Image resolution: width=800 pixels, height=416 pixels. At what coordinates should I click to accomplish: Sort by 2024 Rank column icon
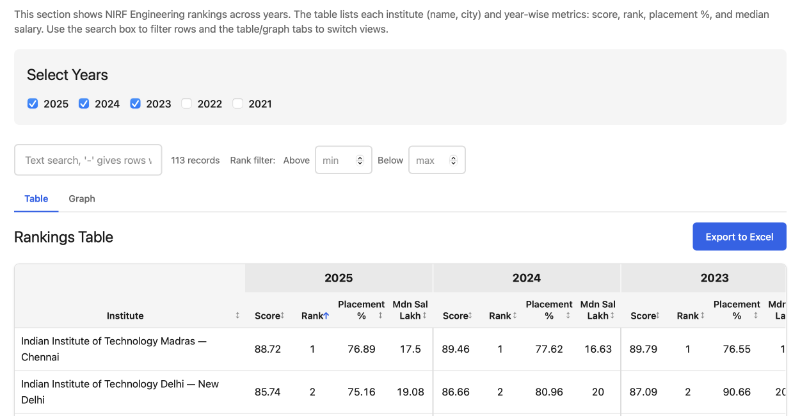[x=517, y=316]
